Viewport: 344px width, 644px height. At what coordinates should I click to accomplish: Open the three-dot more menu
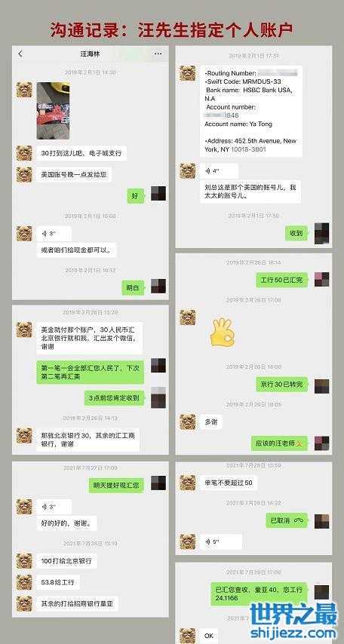click(x=158, y=54)
